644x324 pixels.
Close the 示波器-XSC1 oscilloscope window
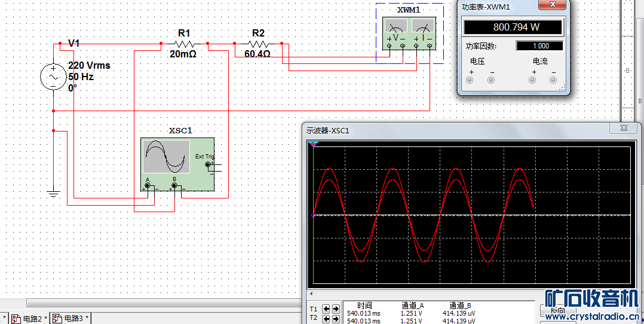tap(624, 128)
